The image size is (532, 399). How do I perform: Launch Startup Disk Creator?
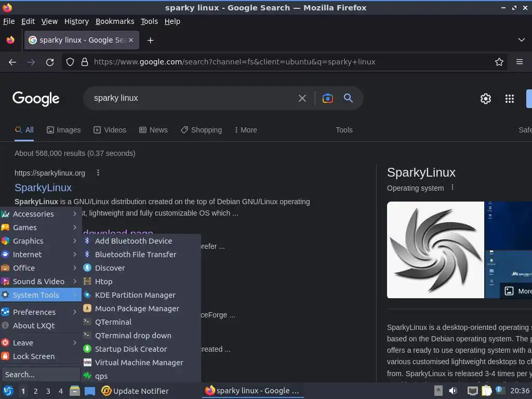pos(141,349)
